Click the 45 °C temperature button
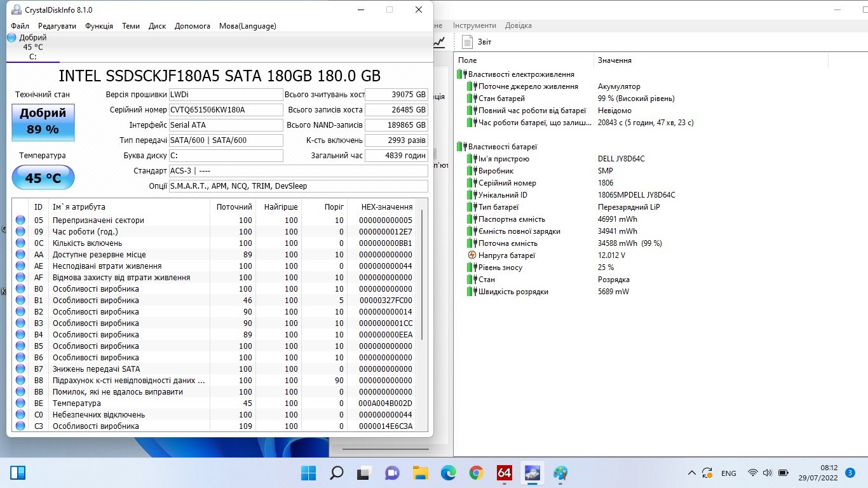Screen dimensions: 868x488 pos(43,178)
